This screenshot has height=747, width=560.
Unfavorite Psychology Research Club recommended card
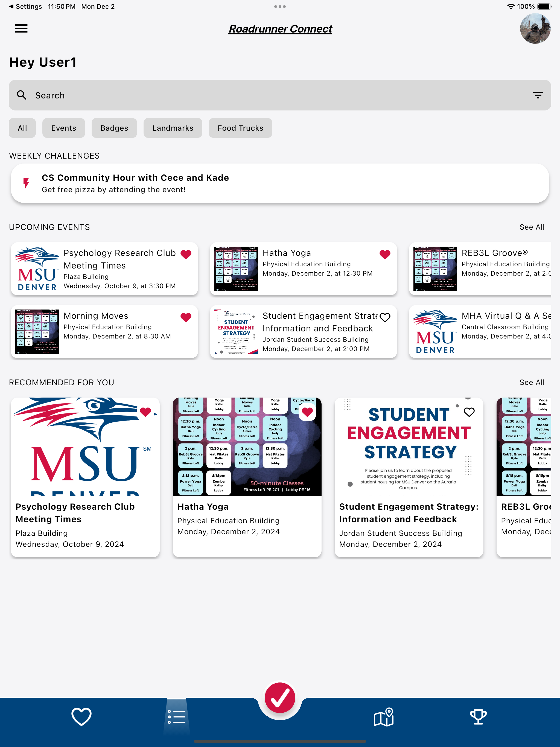pos(145,412)
